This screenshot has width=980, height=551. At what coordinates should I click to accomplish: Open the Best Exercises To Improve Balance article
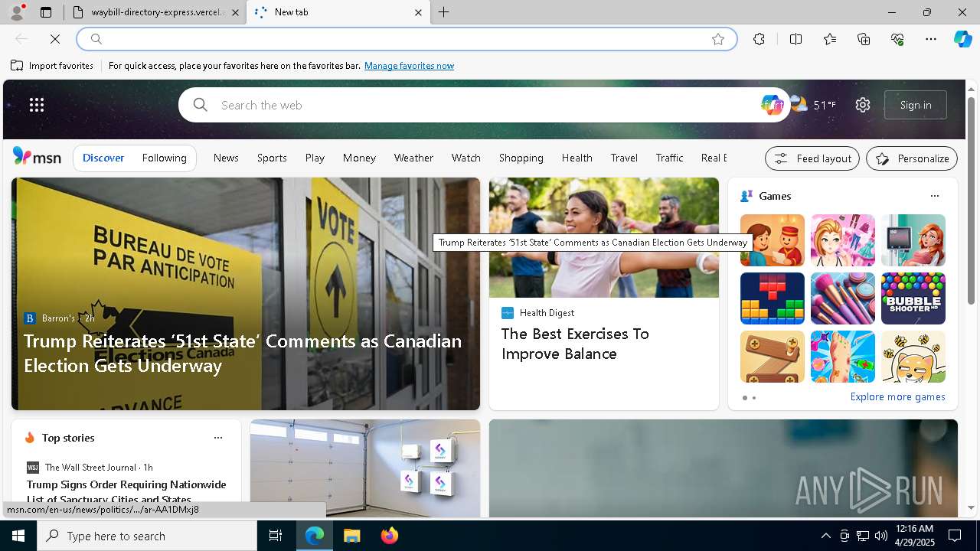point(575,344)
